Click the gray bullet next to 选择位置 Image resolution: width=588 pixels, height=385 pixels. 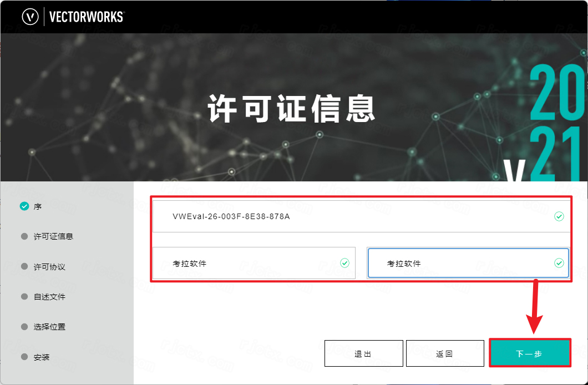click(x=24, y=327)
